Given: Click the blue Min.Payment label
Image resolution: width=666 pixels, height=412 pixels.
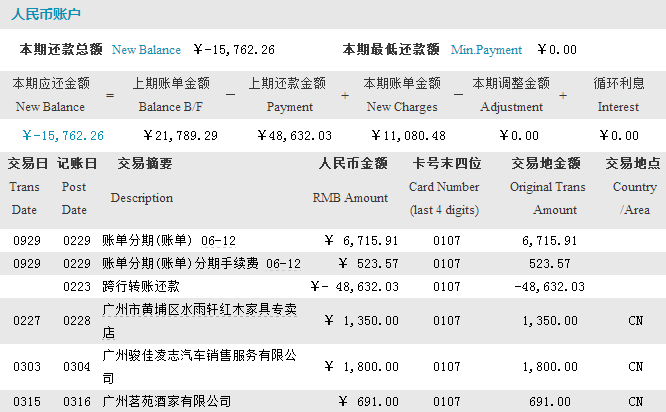Looking at the screenshot, I should (487, 49).
